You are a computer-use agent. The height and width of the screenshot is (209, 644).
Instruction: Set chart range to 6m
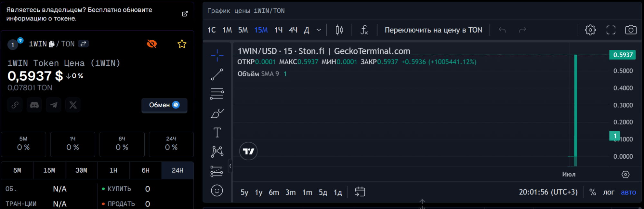274,192
